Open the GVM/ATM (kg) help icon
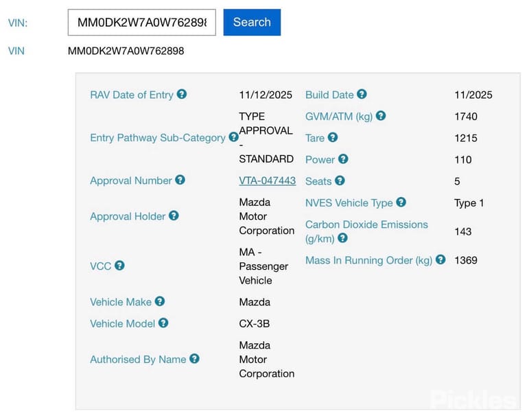This screenshot has width=527, height=420. (381, 116)
